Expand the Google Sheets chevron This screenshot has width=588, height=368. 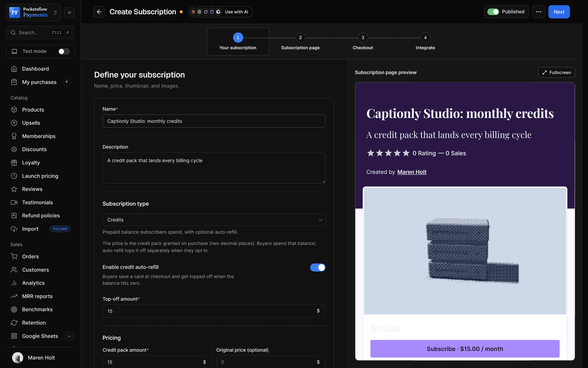(69, 336)
